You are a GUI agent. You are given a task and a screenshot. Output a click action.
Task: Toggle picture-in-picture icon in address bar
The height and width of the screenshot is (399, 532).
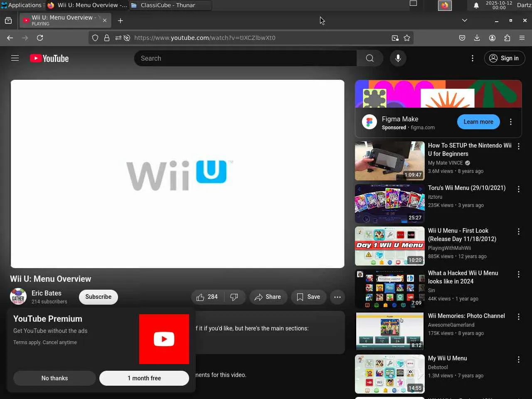click(395, 38)
